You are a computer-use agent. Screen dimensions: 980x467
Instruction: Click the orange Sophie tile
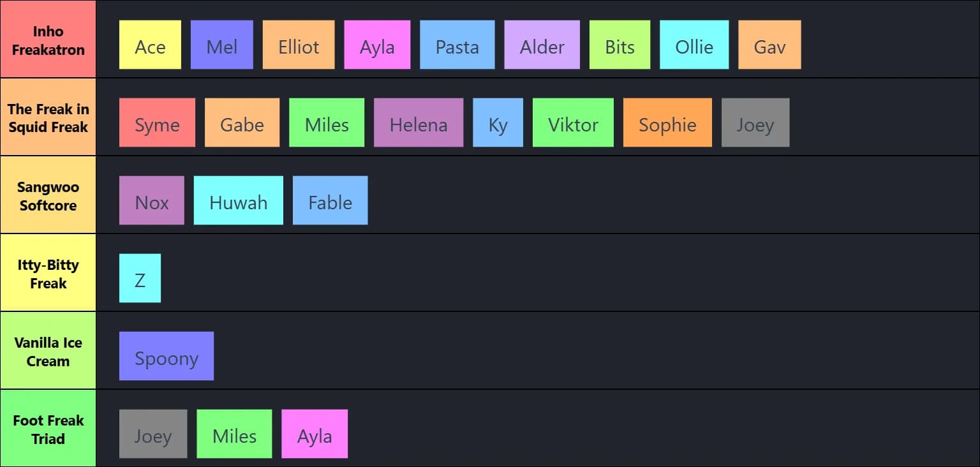point(667,122)
